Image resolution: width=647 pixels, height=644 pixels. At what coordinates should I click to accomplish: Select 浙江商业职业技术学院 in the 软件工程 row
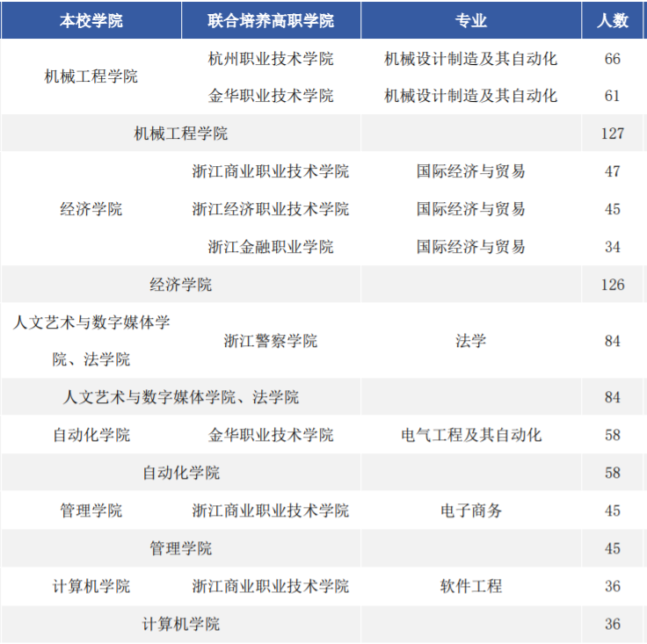pos(271,586)
